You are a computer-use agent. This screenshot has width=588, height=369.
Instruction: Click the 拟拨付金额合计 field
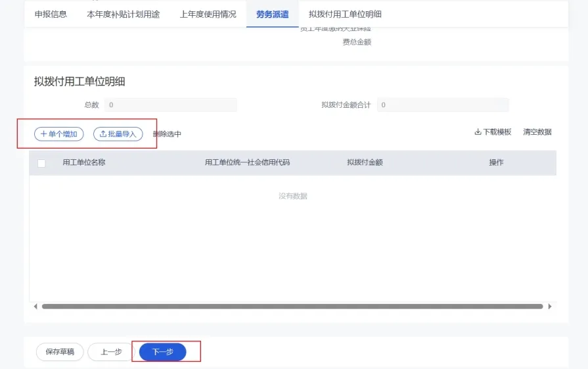tap(443, 105)
